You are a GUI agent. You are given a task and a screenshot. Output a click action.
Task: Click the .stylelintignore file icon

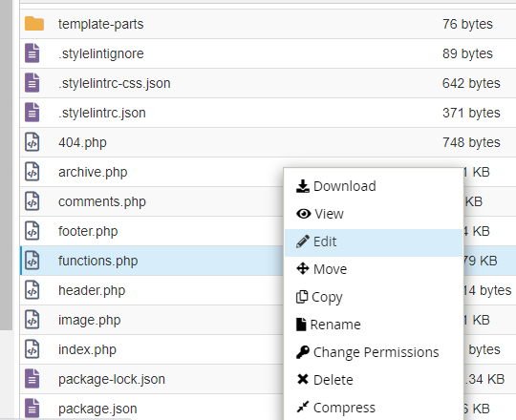coord(32,53)
